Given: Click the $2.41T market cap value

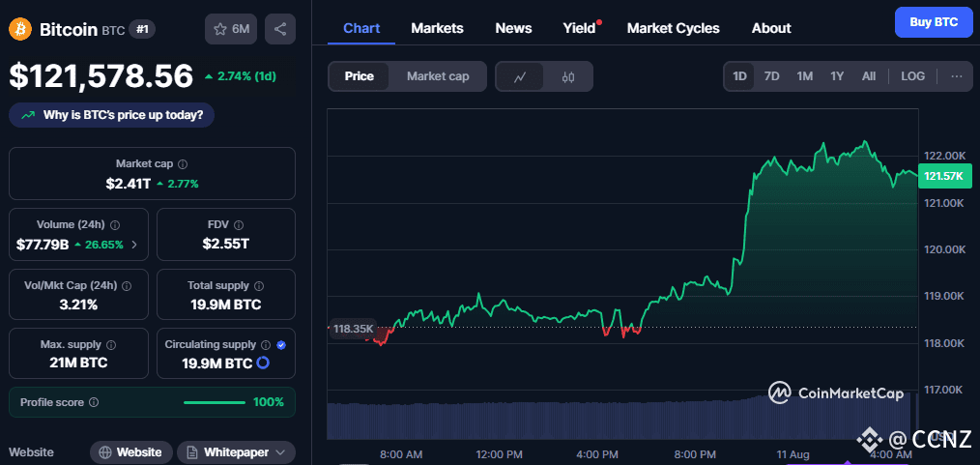Looking at the screenshot, I should [129, 184].
